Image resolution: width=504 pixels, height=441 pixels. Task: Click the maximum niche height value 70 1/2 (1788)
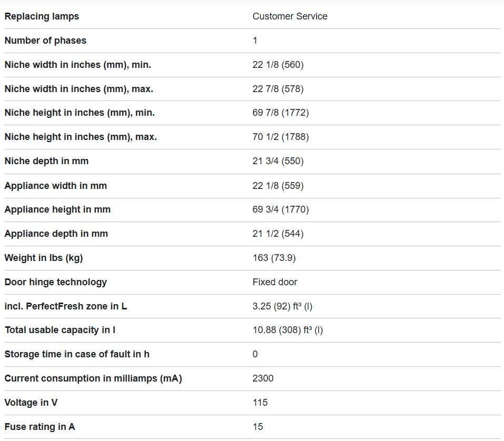tap(280, 137)
